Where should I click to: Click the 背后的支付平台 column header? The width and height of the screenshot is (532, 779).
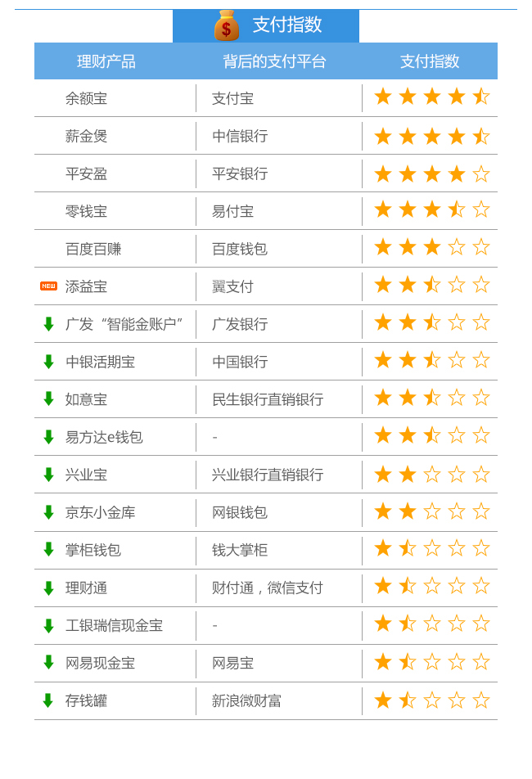pyautogui.click(x=274, y=61)
